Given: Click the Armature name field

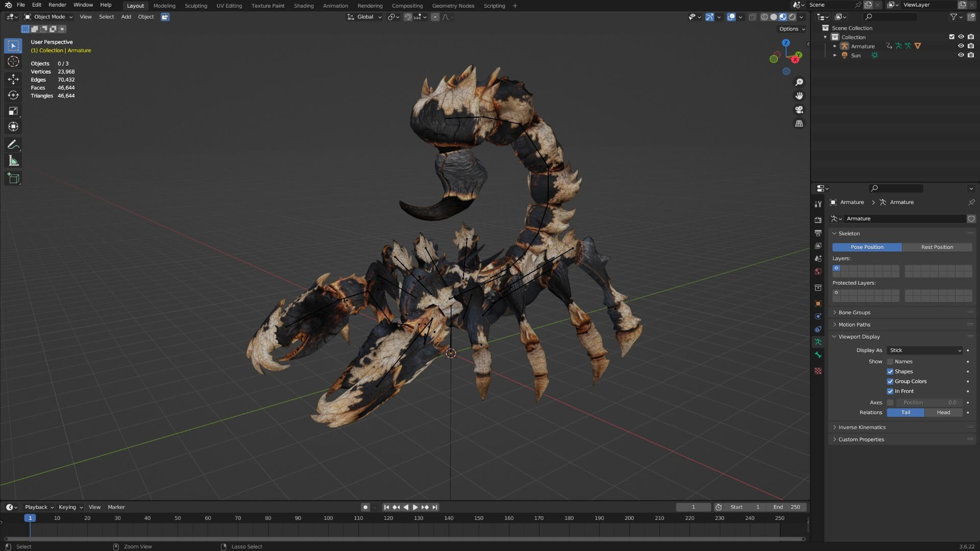Looking at the screenshot, I should [904, 219].
